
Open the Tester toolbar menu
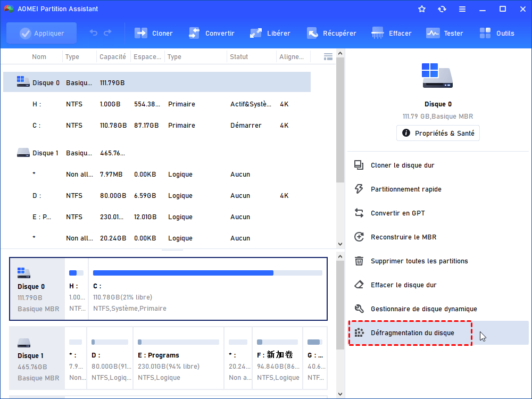444,33
